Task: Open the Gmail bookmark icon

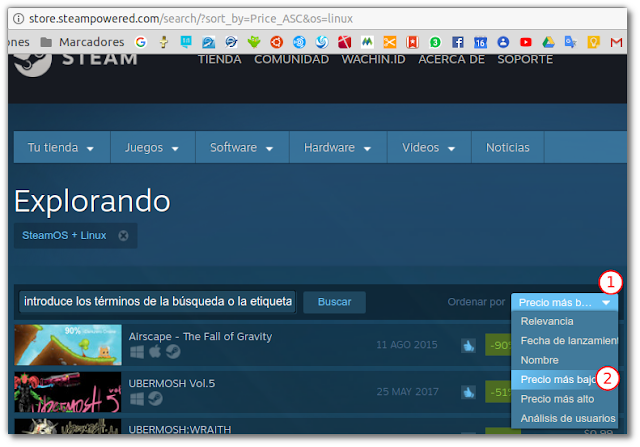Action: pyautogui.click(x=616, y=42)
